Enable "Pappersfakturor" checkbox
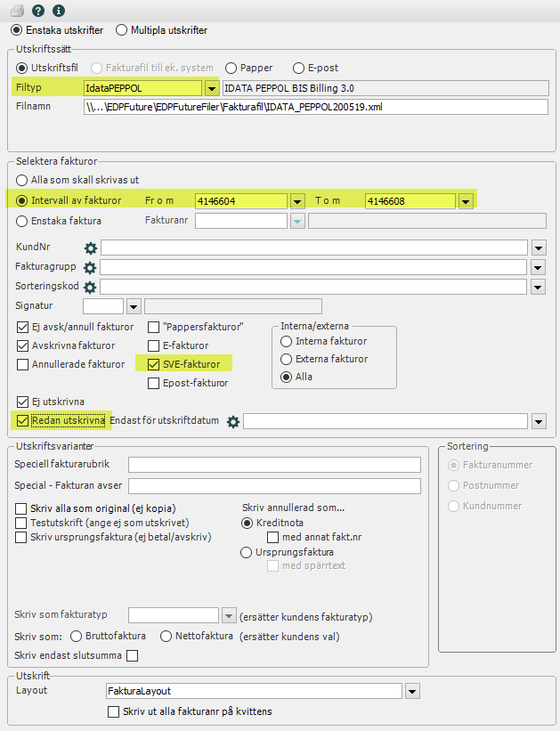The height and width of the screenshot is (731, 560). click(x=153, y=328)
